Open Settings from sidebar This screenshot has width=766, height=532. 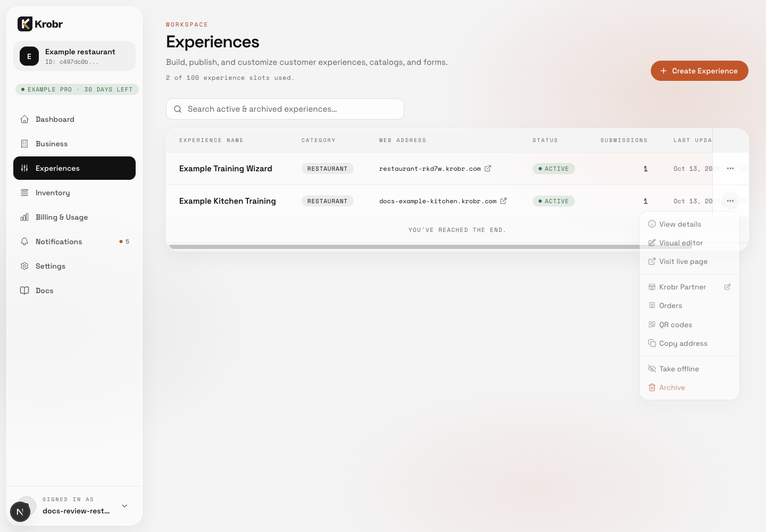point(74,266)
